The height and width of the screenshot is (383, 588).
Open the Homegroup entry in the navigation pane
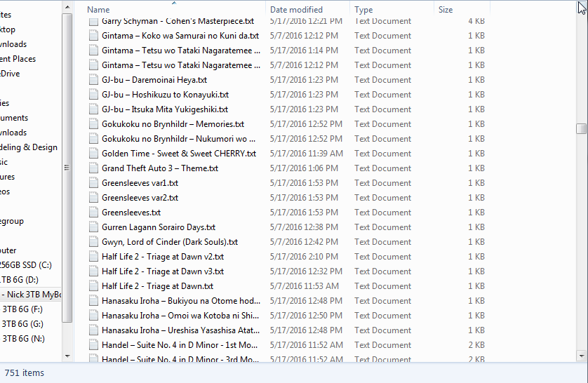click(x=12, y=221)
